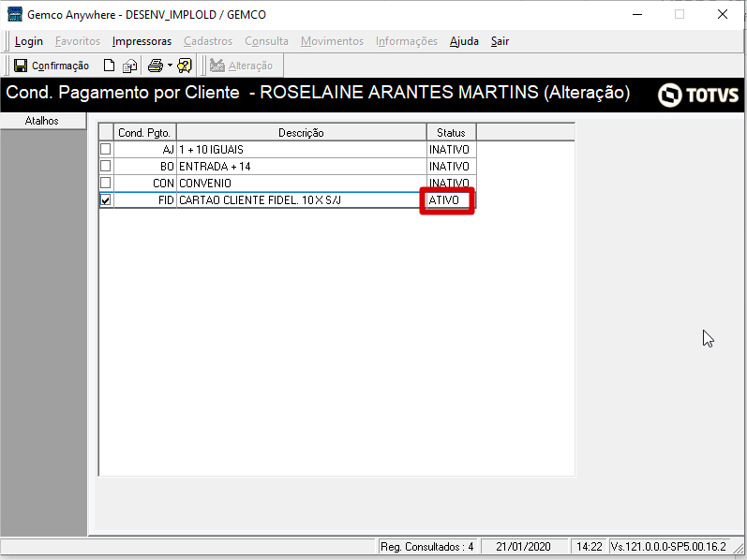747x560 pixels.
Task: Open the Impressoras menu
Action: tap(142, 41)
